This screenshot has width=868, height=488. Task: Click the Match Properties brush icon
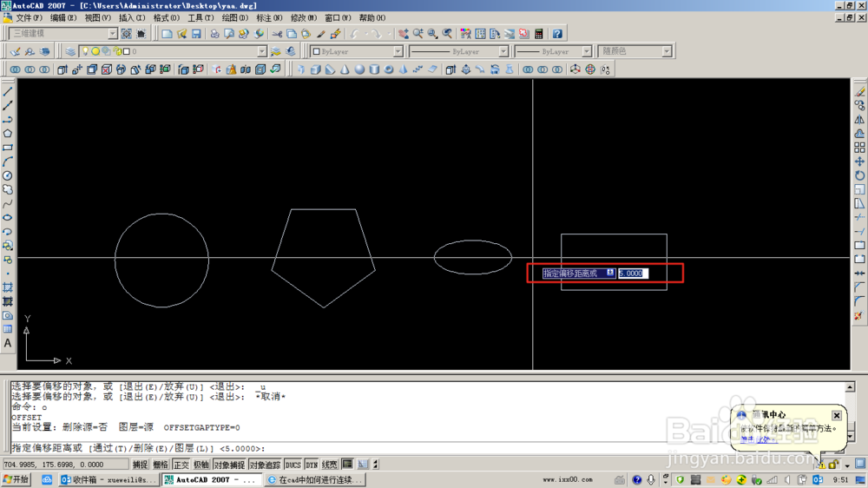(320, 34)
